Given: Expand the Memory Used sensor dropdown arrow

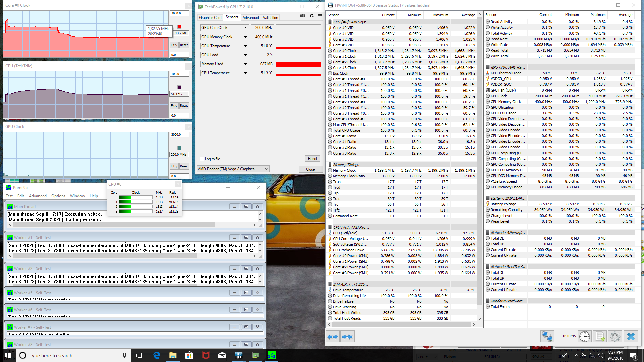Looking at the screenshot, I should pyautogui.click(x=245, y=64).
